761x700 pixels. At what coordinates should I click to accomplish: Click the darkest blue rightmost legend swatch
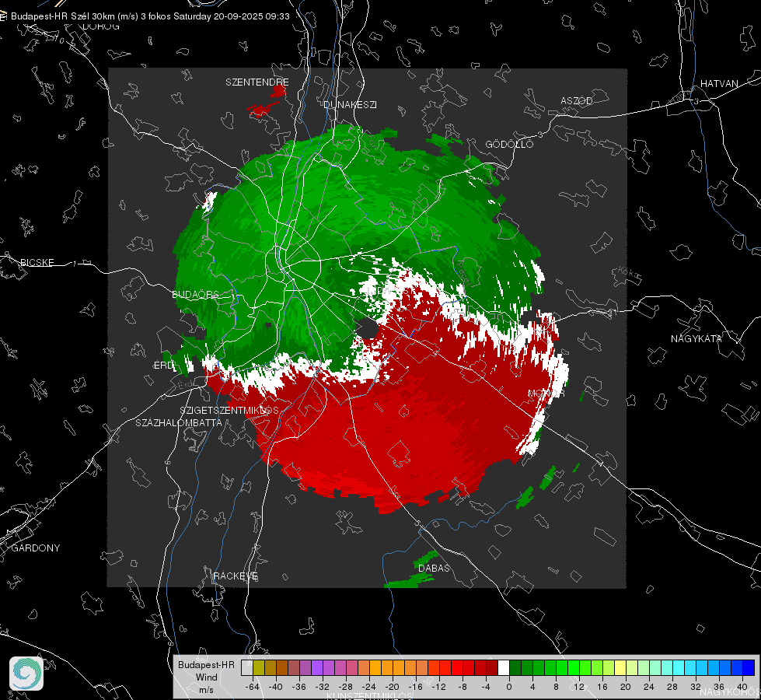click(749, 667)
